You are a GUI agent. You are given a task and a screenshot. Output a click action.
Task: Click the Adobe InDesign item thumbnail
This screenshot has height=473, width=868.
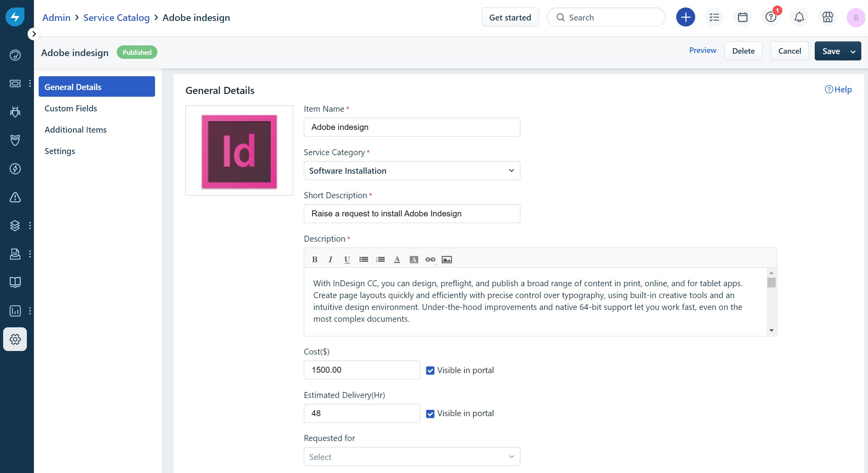(x=239, y=150)
